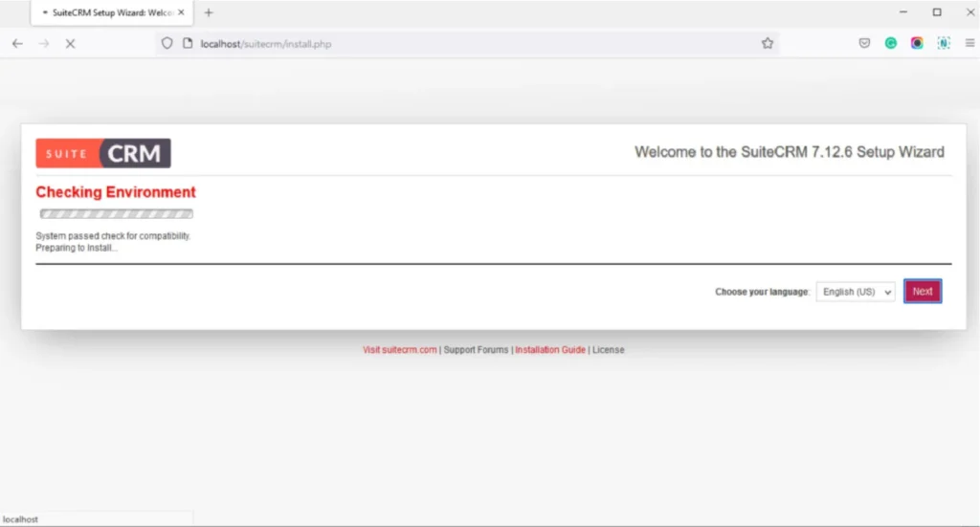Click the address bar showing localhost/suitecrm/install.php
This screenshot has height=527, width=980.
(459, 43)
